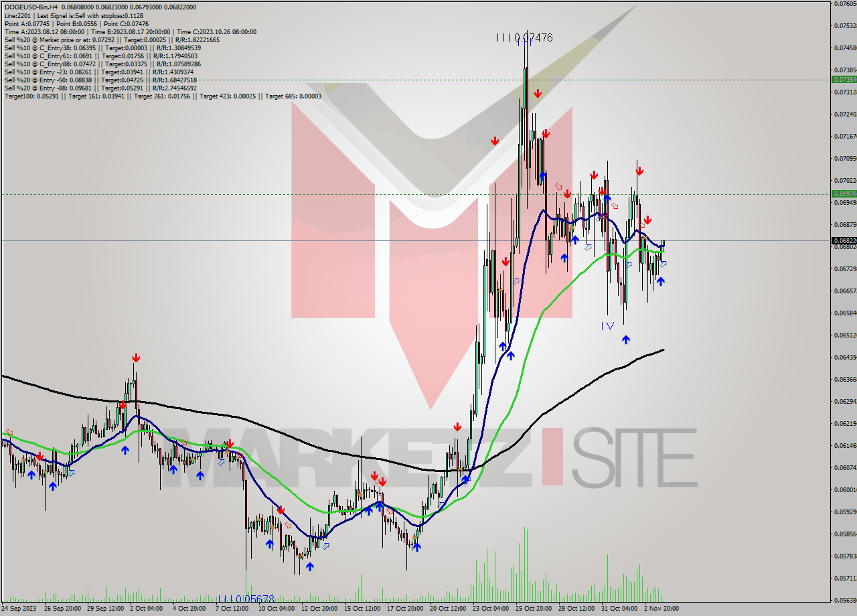The height and width of the screenshot is (616, 857).
Task: Click the 0.06439 price axis label
Action: pyautogui.click(x=844, y=357)
